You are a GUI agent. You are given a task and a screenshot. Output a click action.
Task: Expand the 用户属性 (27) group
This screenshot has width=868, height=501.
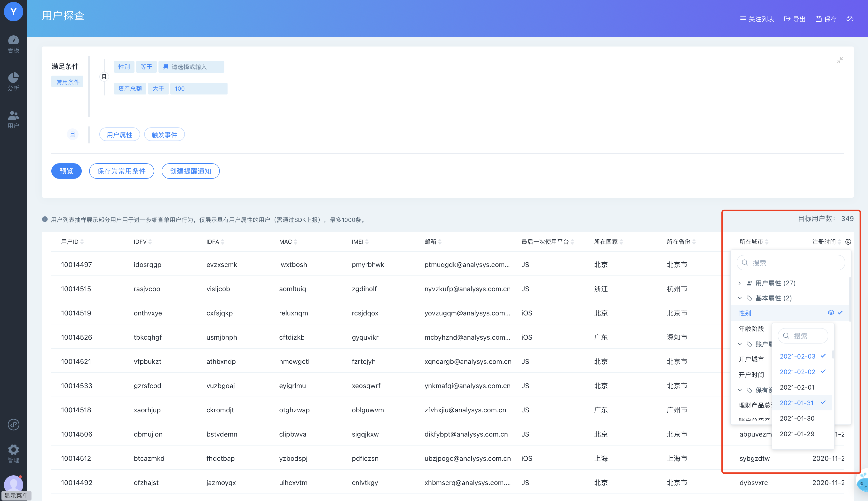pyautogui.click(x=739, y=283)
